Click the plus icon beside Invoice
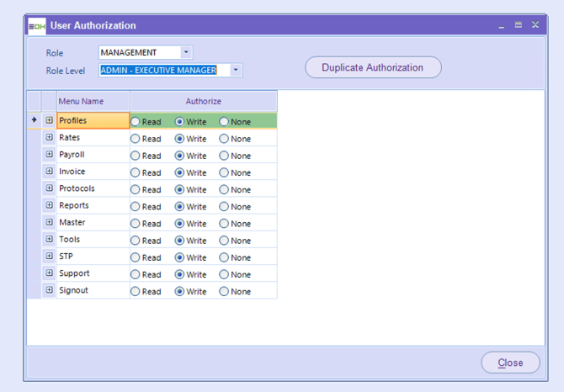This screenshot has width=564, height=392. tap(49, 172)
